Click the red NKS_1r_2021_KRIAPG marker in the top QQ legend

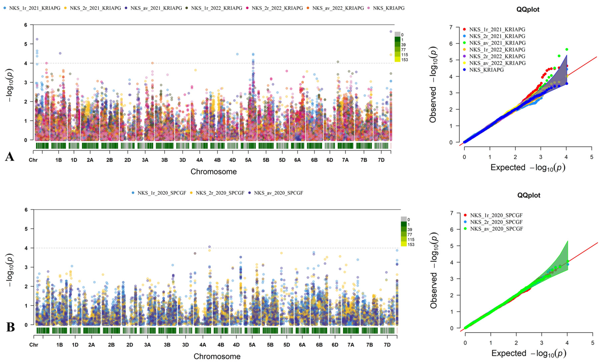(x=464, y=29)
